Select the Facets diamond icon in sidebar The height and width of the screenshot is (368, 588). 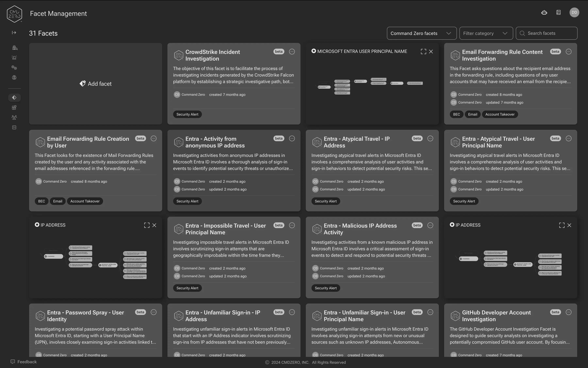click(14, 98)
